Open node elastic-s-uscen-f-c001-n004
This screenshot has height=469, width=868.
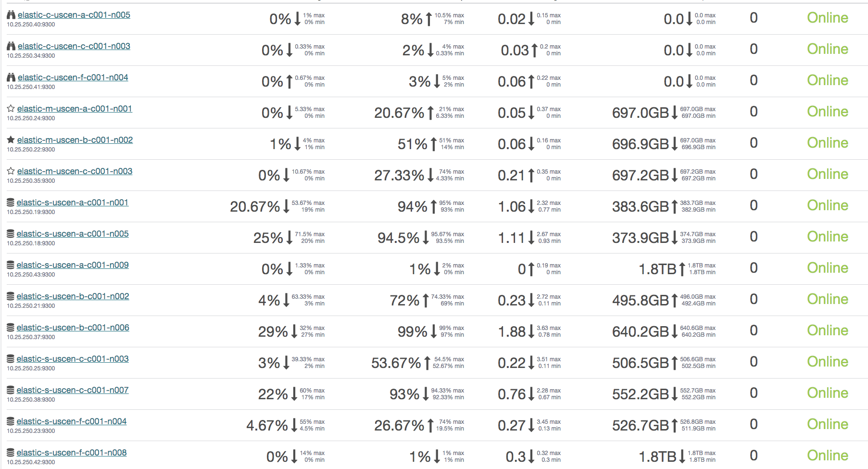(x=72, y=421)
